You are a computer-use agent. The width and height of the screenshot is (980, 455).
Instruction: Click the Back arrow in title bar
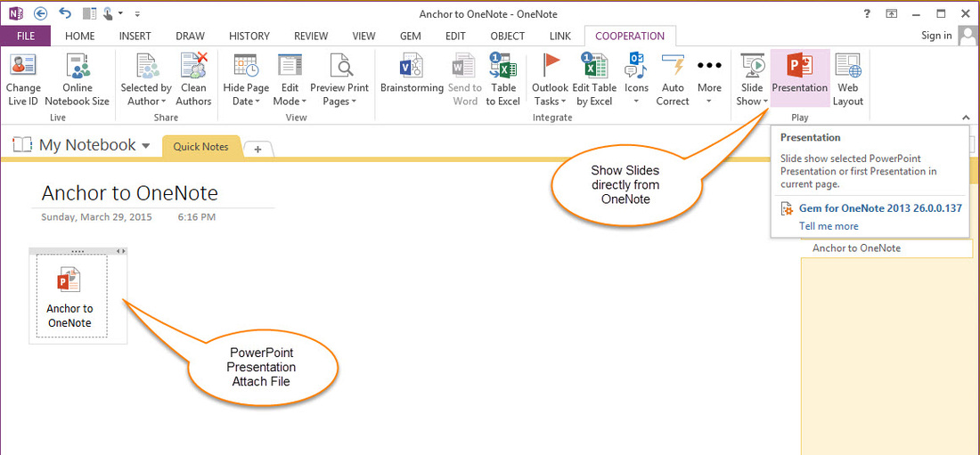[x=41, y=13]
